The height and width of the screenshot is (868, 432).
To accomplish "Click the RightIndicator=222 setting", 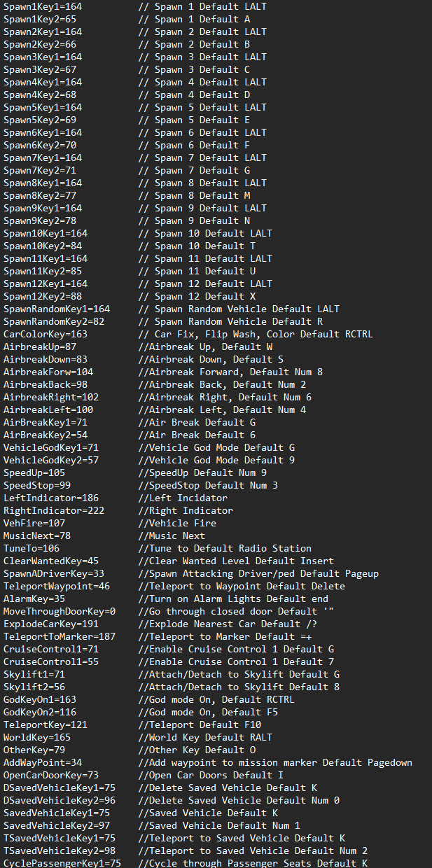I will [x=54, y=510].
